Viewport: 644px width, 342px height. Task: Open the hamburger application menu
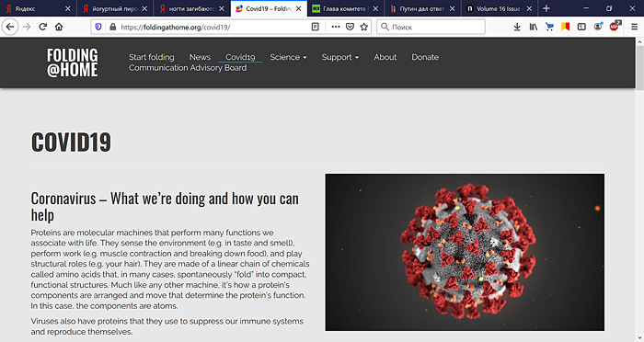(x=634, y=27)
